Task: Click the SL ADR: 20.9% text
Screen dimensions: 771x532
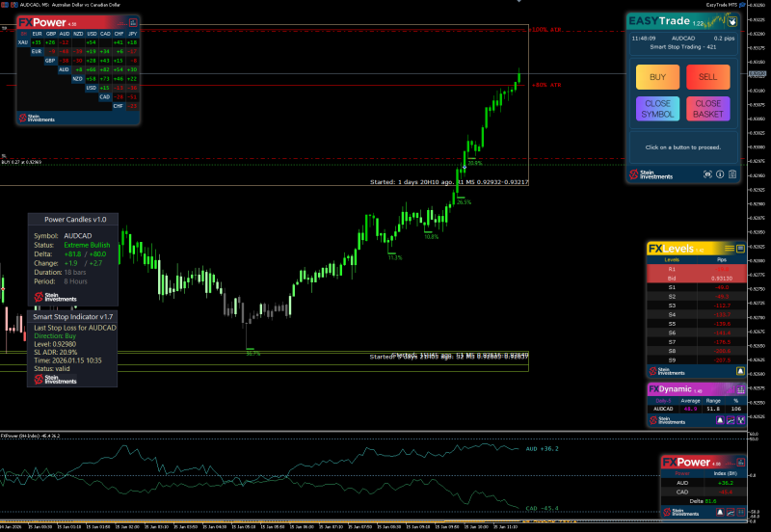Action: tap(56, 352)
